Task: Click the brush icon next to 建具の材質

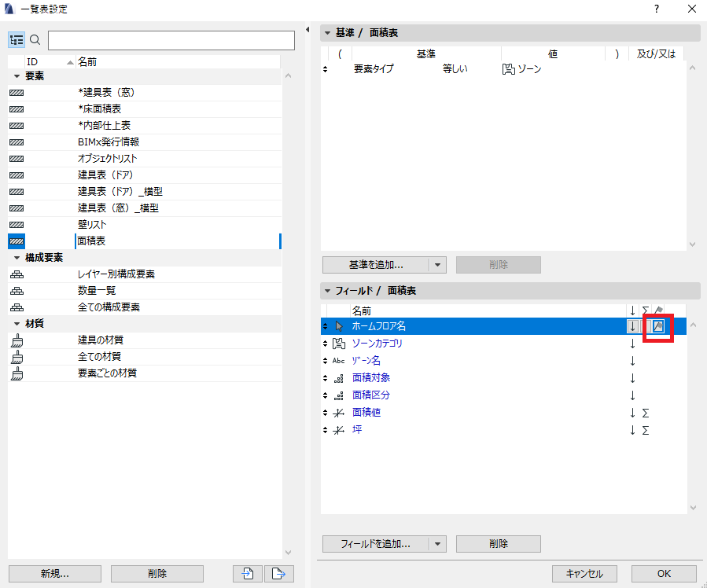Action: click(x=17, y=340)
